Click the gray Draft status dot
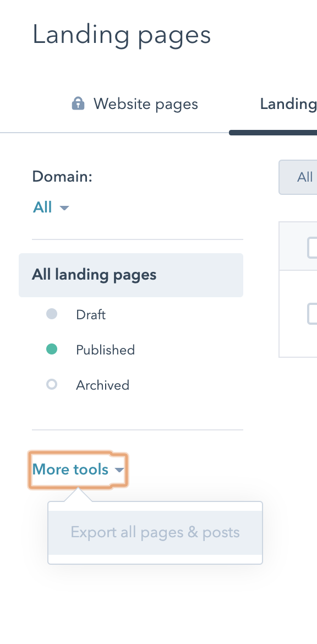Image resolution: width=317 pixels, height=644 pixels. 52,314
